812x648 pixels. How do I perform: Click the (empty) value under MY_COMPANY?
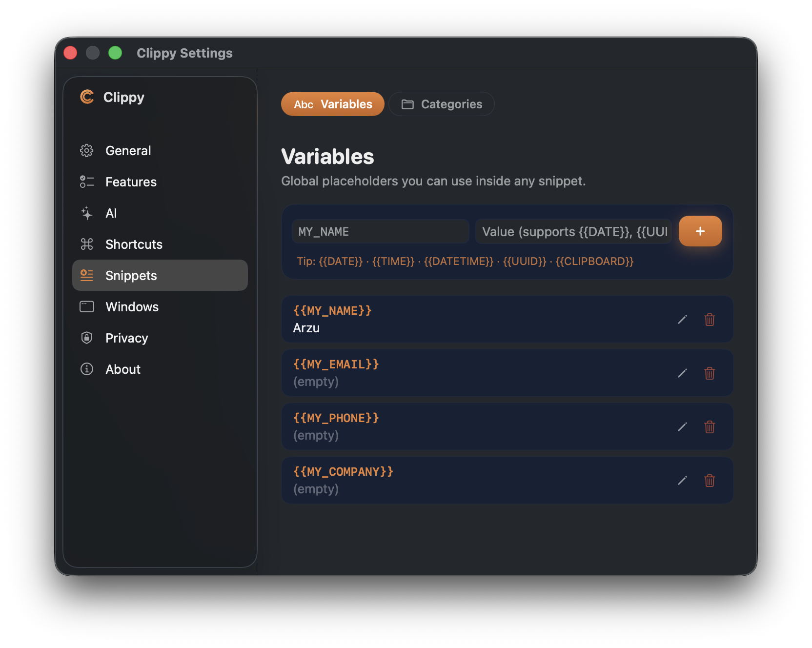(x=316, y=489)
